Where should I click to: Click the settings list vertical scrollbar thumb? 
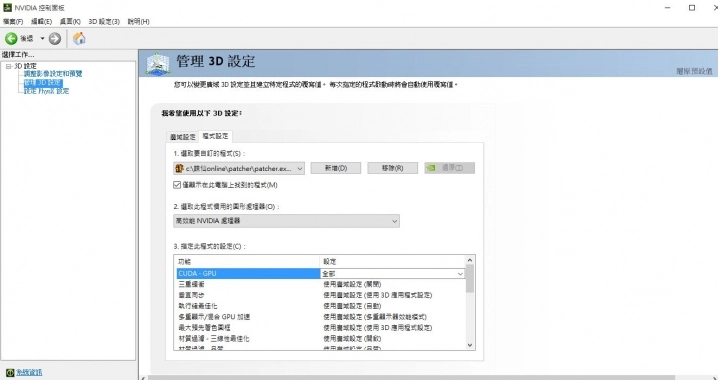(x=470, y=279)
